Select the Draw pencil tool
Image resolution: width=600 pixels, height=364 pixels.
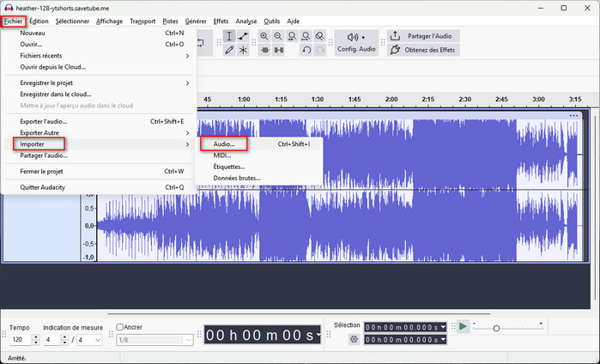point(229,50)
